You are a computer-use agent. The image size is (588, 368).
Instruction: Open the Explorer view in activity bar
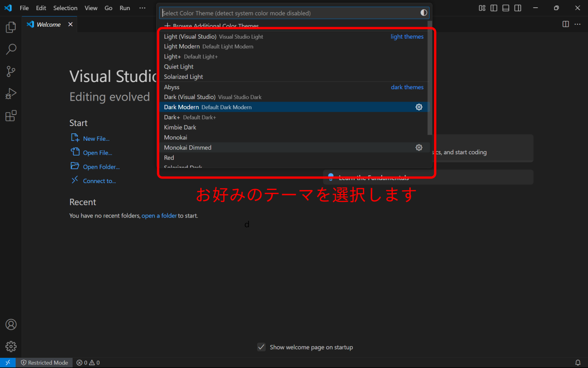(x=11, y=28)
